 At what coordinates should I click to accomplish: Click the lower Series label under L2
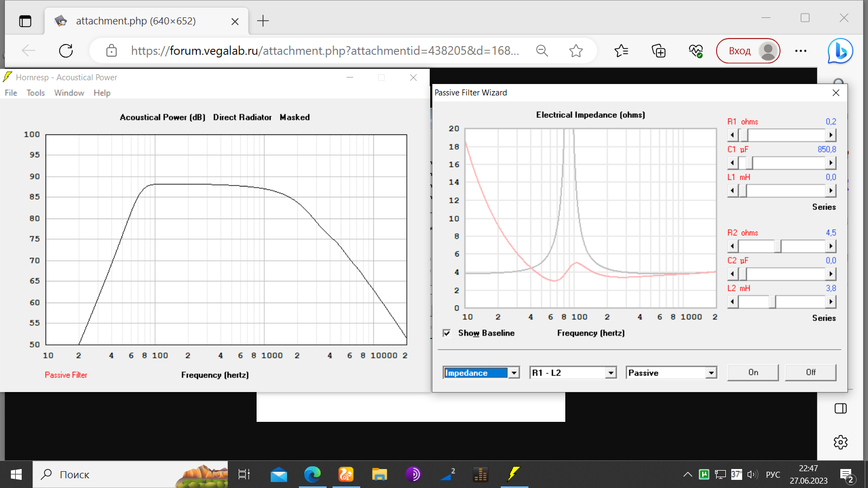pos(824,318)
